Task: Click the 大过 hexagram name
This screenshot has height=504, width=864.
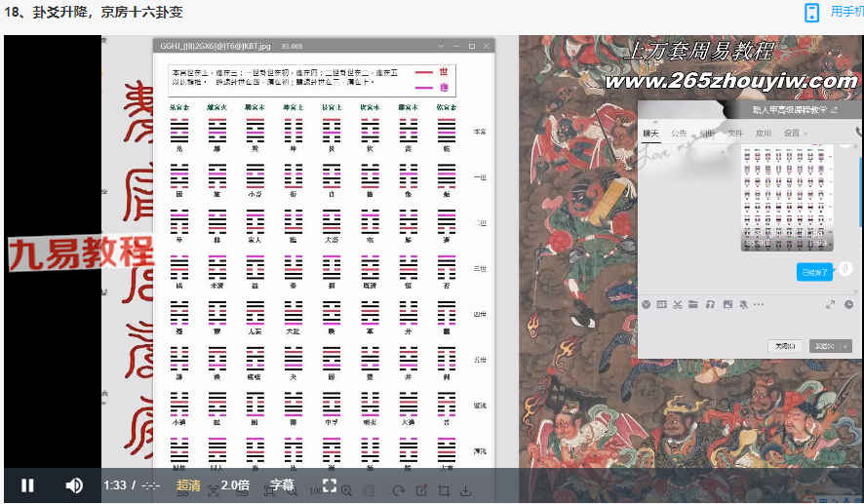Action: (408, 422)
